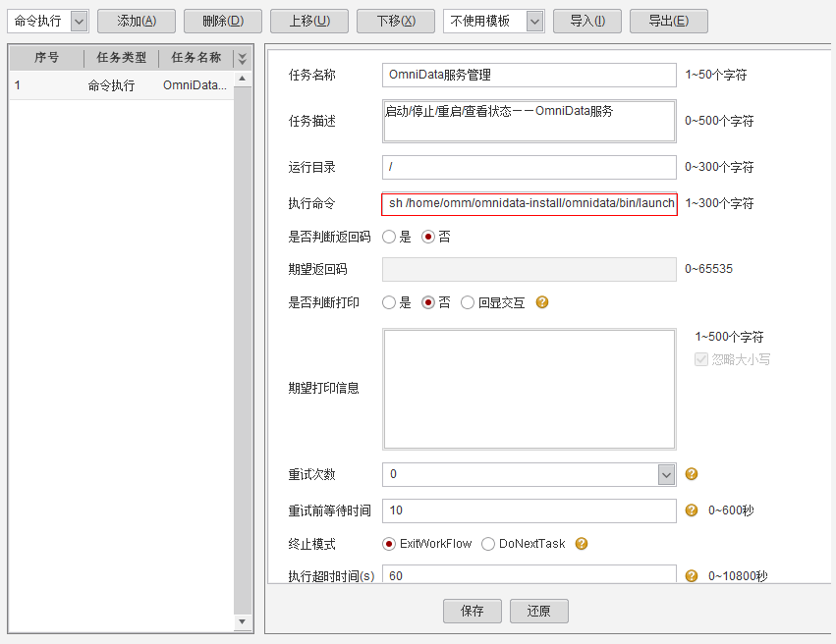This screenshot has width=836, height=644.
Task: Focus the 执行命令 input field
Action: point(529,203)
